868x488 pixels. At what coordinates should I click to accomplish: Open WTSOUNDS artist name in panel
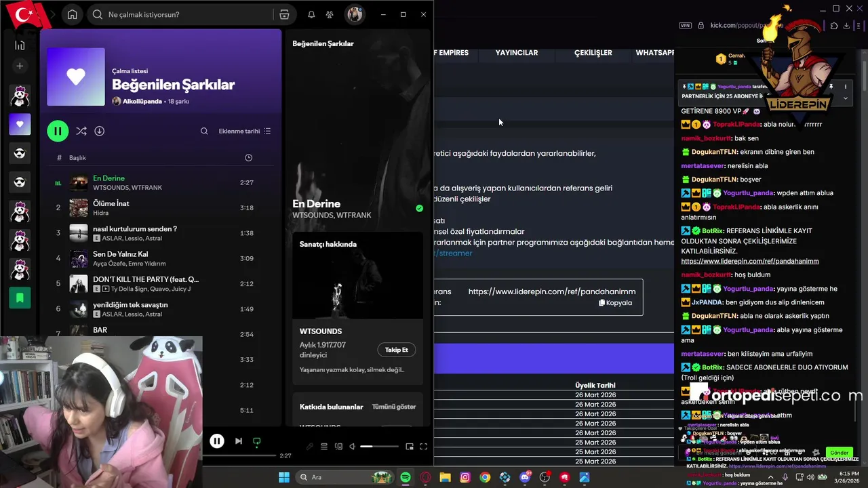[x=321, y=331]
